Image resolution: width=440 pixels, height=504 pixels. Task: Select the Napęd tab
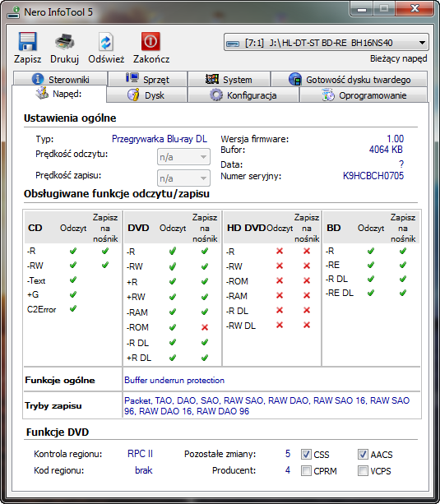coord(59,94)
